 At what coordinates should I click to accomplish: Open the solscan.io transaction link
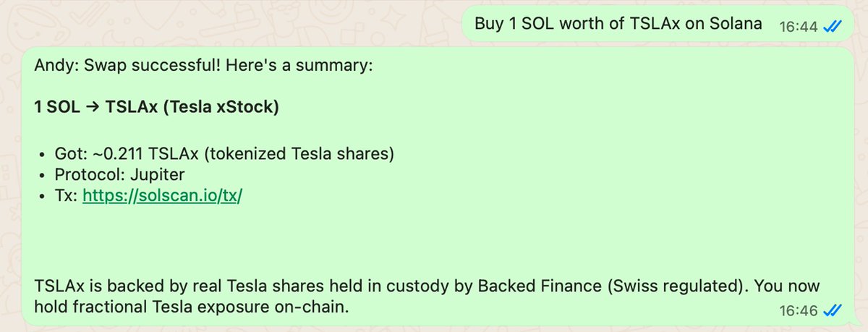click(162, 196)
